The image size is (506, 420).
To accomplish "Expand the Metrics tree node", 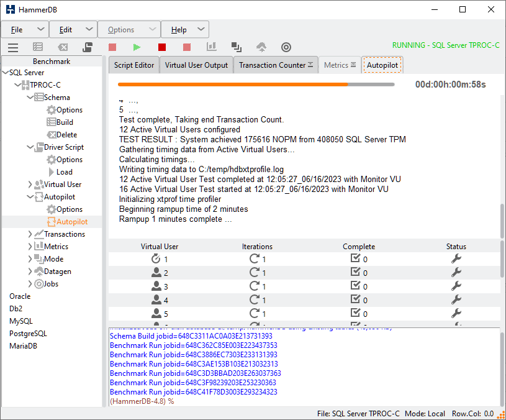I will click(30, 247).
